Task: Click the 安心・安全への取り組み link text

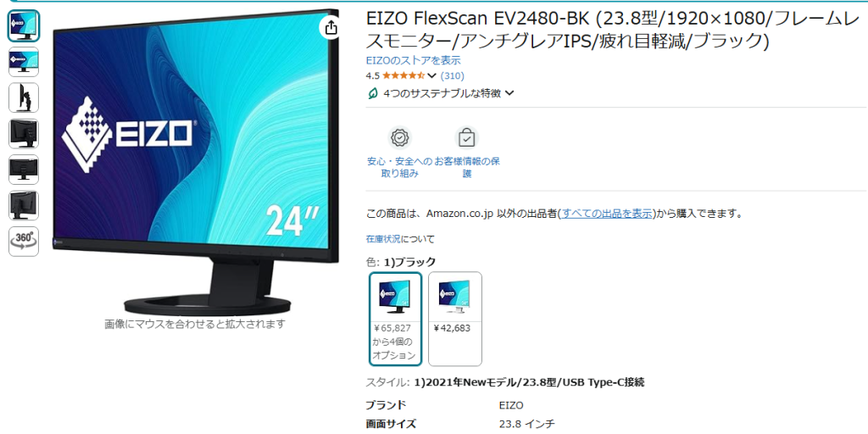Action: (399, 167)
